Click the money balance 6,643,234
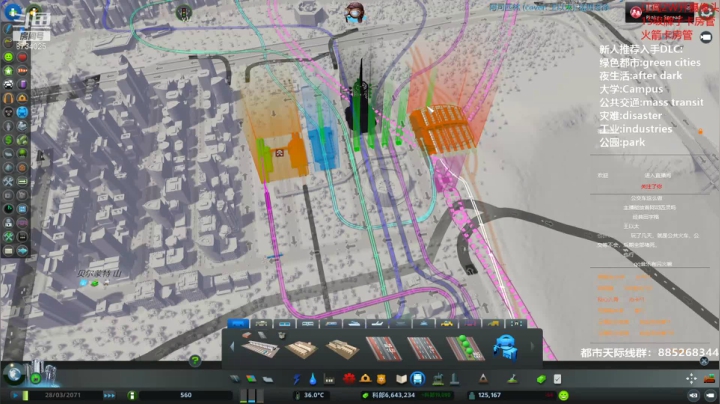 pyautogui.click(x=394, y=395)
